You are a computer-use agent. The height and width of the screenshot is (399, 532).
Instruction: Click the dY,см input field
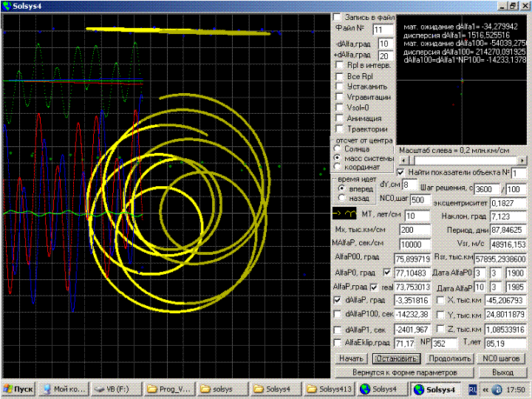pyautogui.click(x=409, y=185)
